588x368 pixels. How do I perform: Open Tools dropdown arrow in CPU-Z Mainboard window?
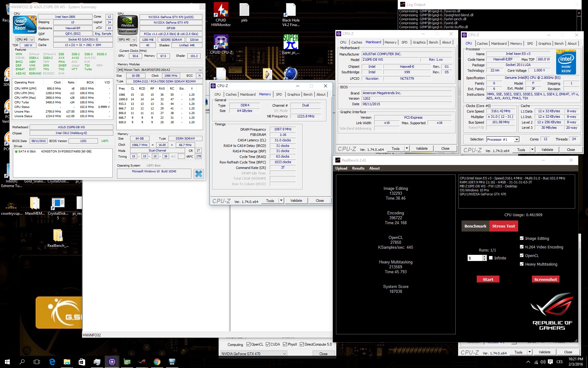(407, 148)
